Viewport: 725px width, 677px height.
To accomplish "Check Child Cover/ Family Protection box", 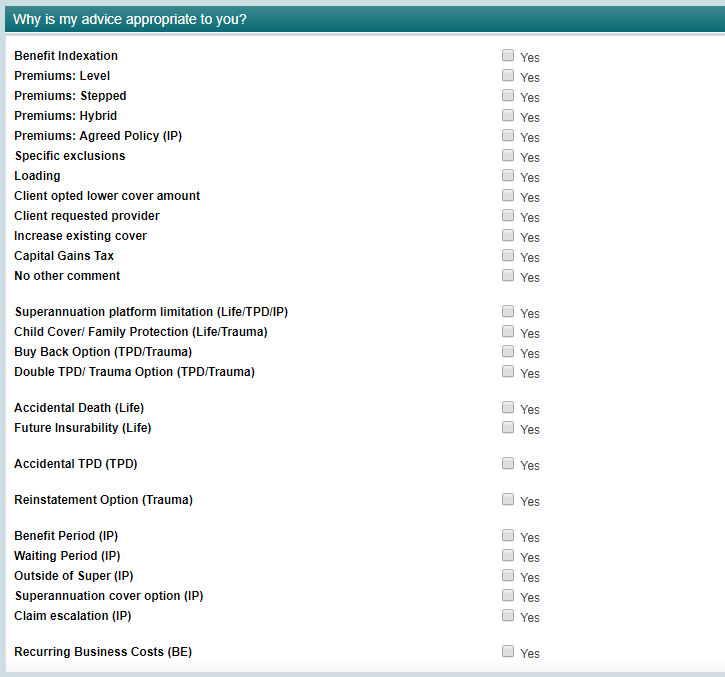I will coord(508,331).
